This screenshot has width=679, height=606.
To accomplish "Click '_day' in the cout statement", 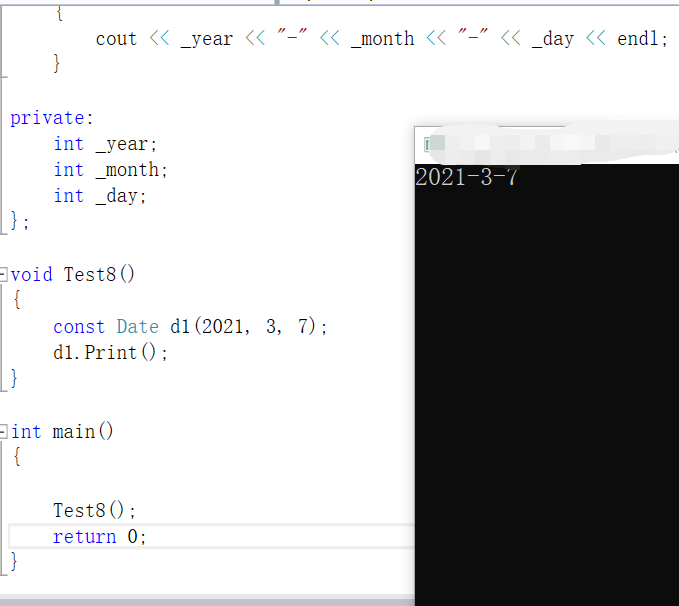I will (553, 39).
